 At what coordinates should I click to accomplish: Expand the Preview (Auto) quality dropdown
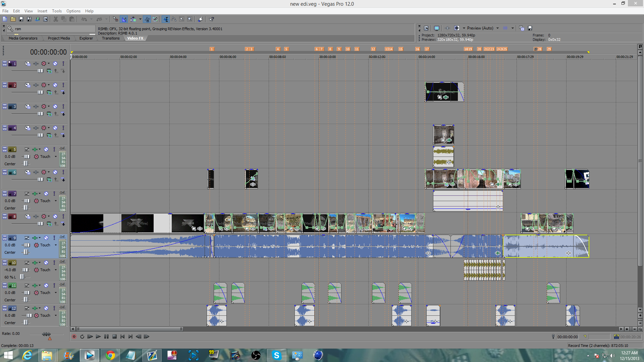[497, 28]
